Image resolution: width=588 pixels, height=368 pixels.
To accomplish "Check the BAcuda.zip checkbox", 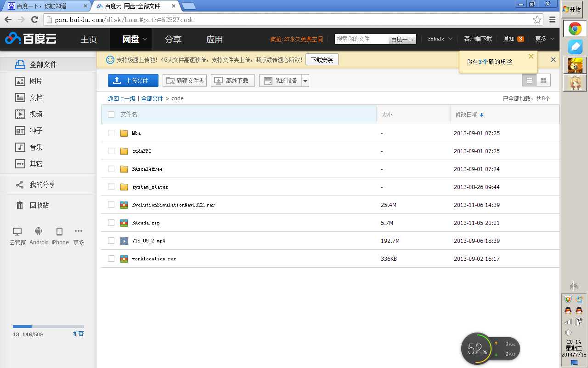I will coord(111,223).
